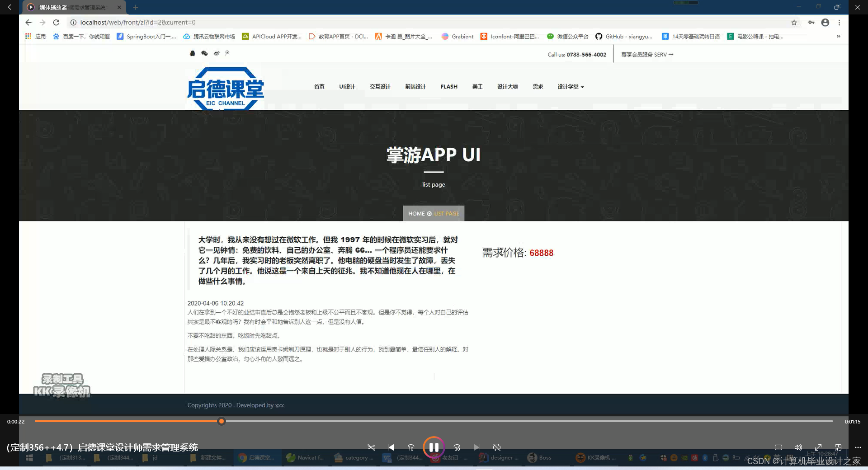
Task: Skip to the previous track
Action: [391, 447]
